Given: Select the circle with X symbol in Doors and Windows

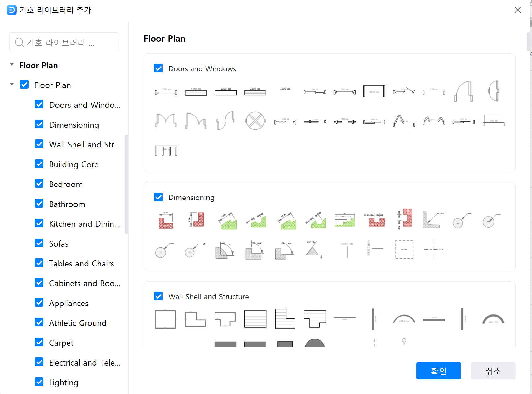Looking at the screenshot, I should coord(255,121).
